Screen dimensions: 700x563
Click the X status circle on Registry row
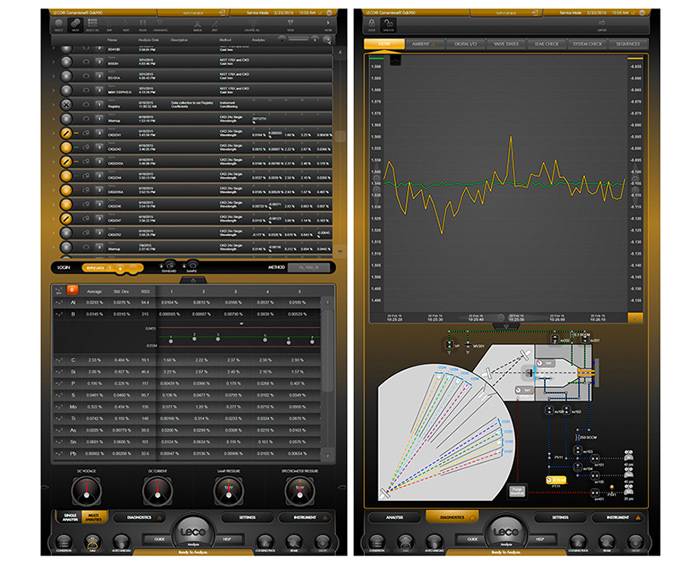66,103
